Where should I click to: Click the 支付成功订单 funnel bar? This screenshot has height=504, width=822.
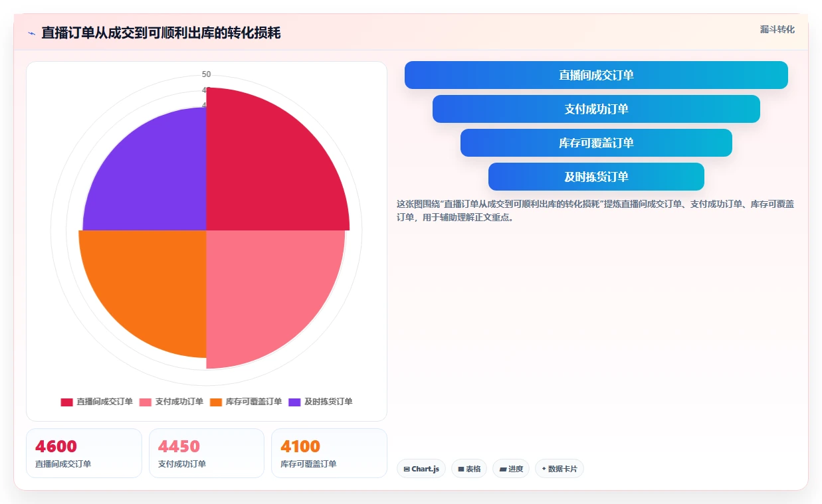click(x=596, y=109)
